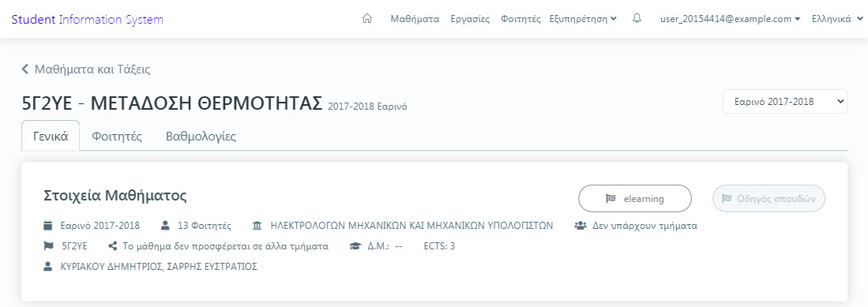Click the person icon beside 13 Φοιτητές
The height and width of the screenshot is (307, 868).
(x=165, y=226)
